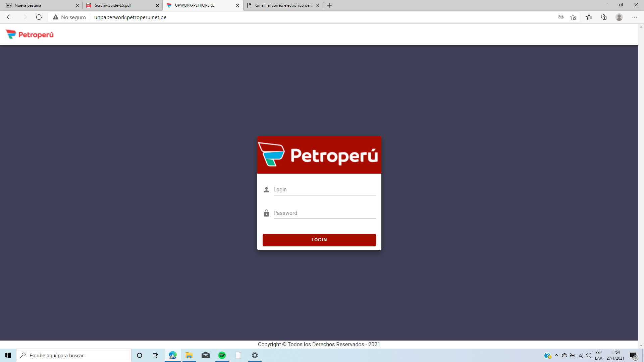This screenshot has width=644, height=362.
Task: Click the scrollbar down arrow
Action: (641, 346)
